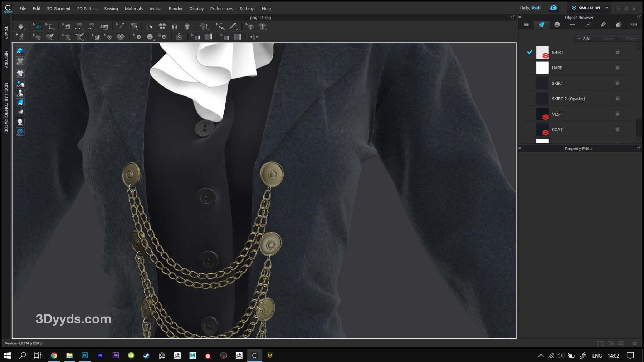
Task: Click the Zipper tool in toolbar
Action: (x=179, y=37)
